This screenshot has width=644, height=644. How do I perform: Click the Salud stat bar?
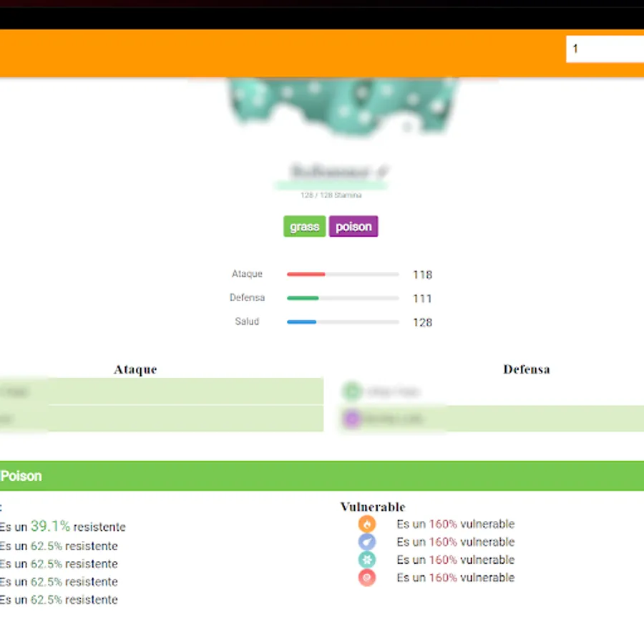point(343,321)
